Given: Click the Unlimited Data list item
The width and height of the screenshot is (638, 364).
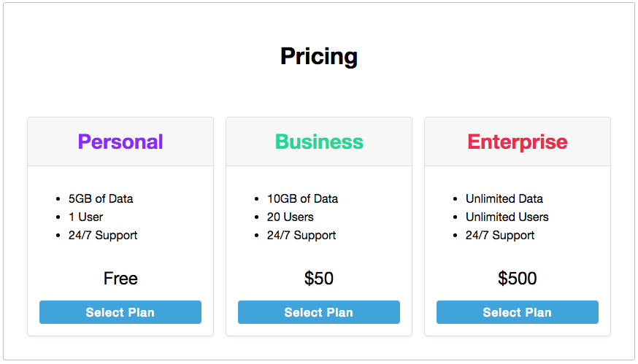Looking at the screenshot, I should [504, 198].
